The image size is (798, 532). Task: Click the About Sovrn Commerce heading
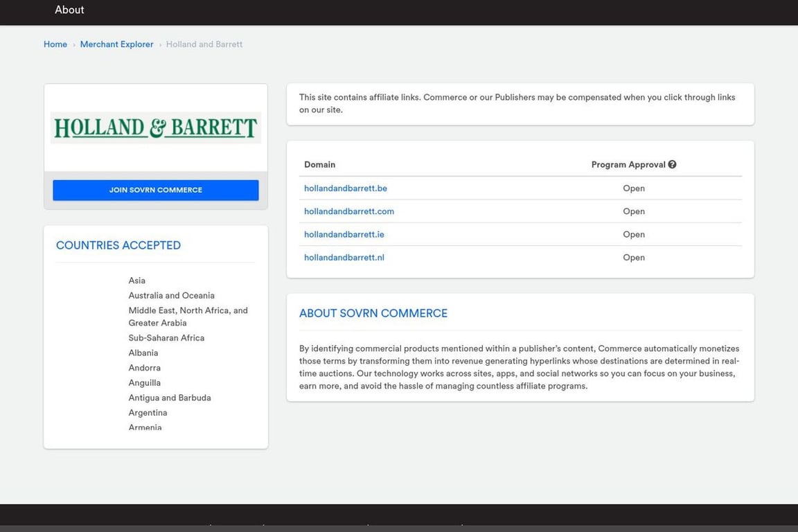[x=373, y=313]
